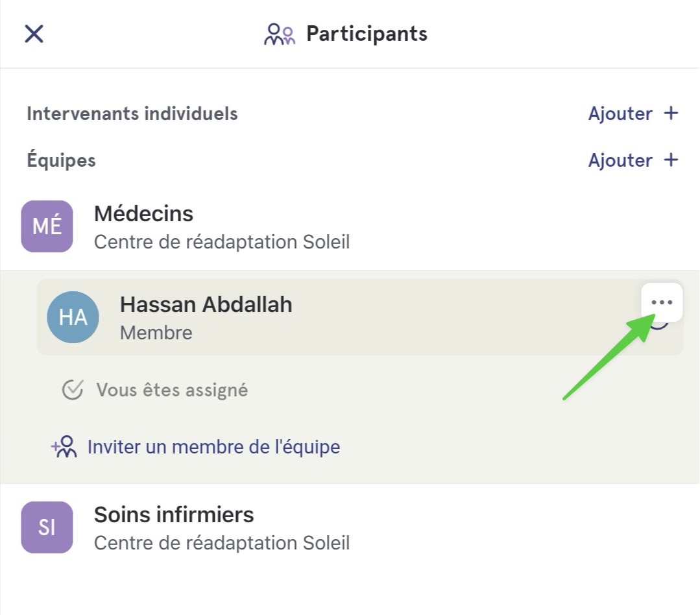Toggle the Vous êtes assigné checkmark
700x615 pixels.
pyautogui.click(x=72, y=390)
